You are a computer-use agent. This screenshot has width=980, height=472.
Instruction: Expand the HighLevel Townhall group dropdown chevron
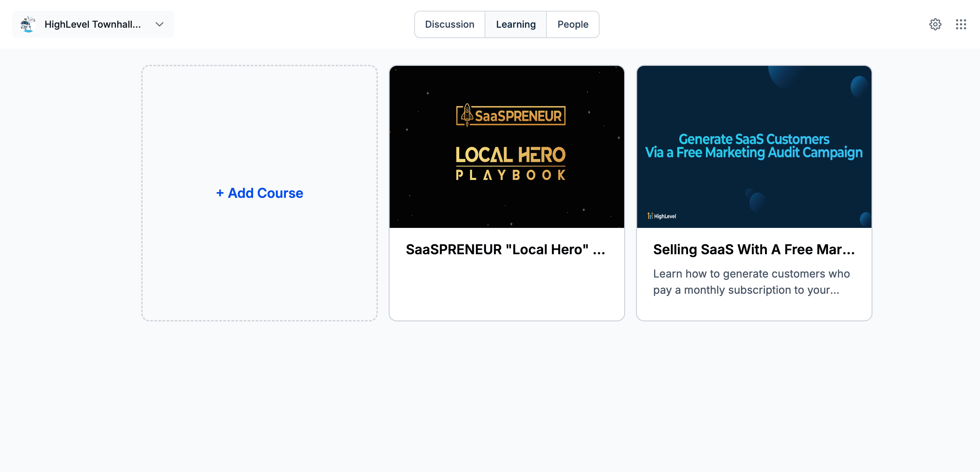(x=160, y=24)
